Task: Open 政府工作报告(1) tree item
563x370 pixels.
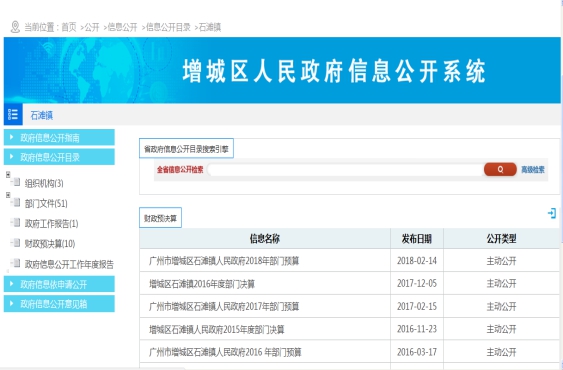Action: coord(51,224)
